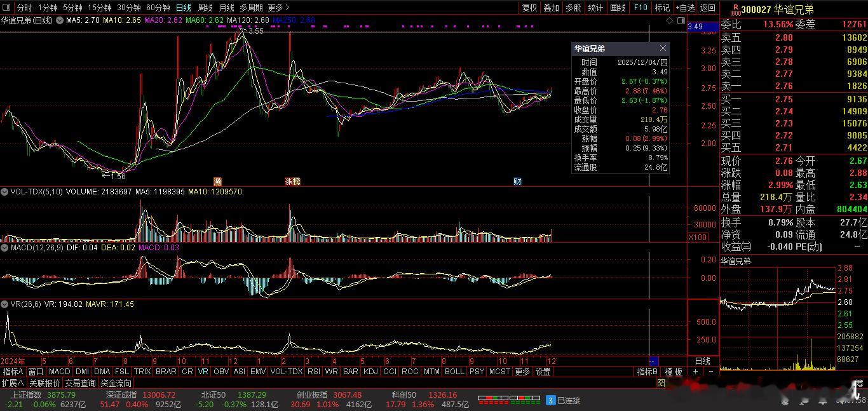
Task: Toggle 叠加 overlay comparison
Action: [551, 8]
